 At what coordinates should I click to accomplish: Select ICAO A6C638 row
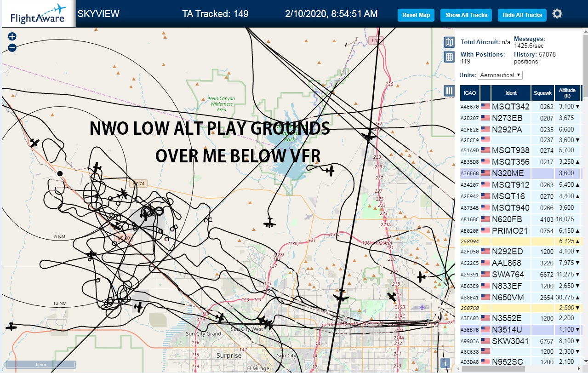point(520,351)
